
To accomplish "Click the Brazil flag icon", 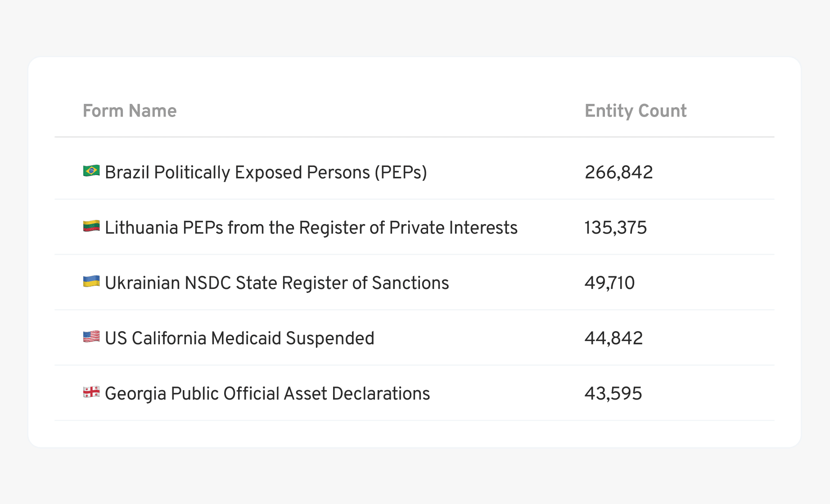I will [x=91, y=171].
